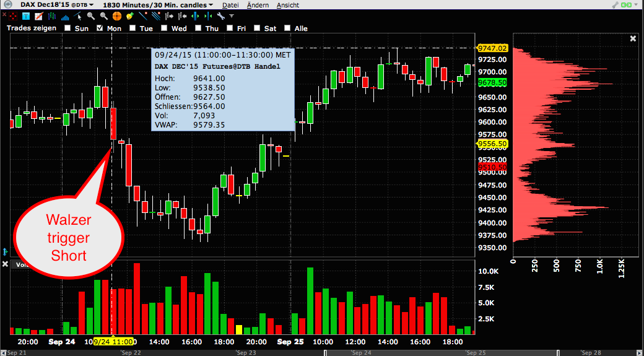Click the yellow 9747.02 price label

492,48
